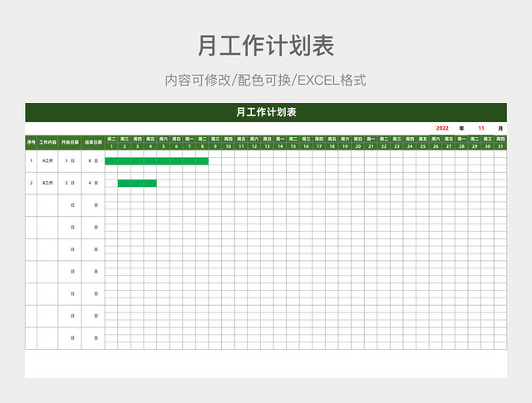
Task: Select the day 12 header cell
Action: [x=254, y=146]
